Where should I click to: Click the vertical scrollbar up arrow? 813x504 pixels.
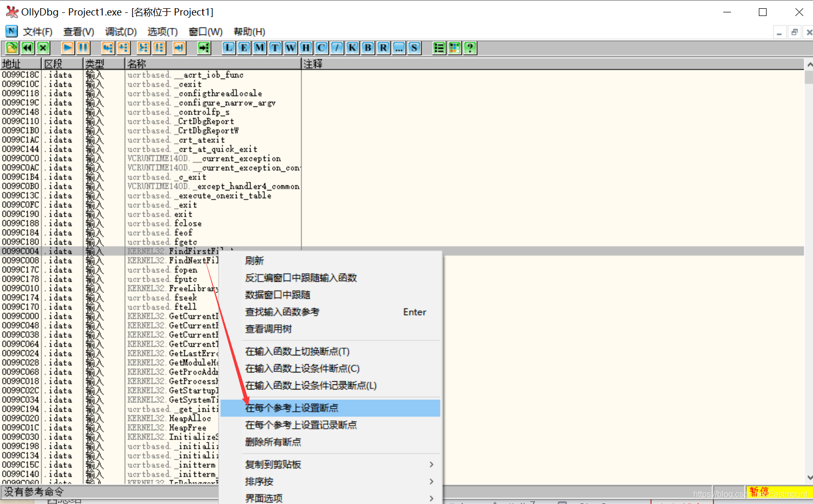click(808, 64)
